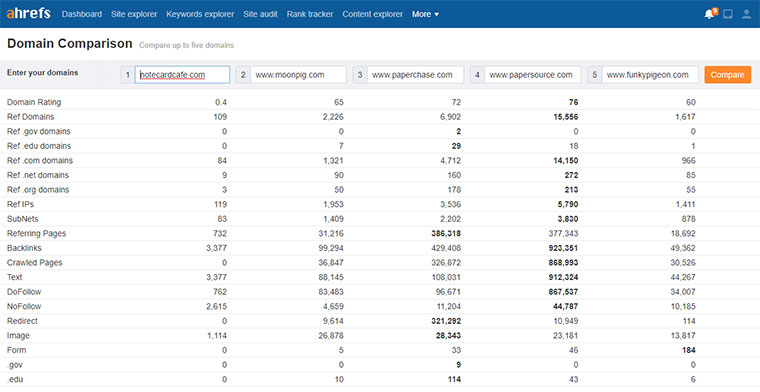This screenshot has width=760, height=392.
Task: Click the Referring Pages value 386,318
Action: [x=446, y=234]
